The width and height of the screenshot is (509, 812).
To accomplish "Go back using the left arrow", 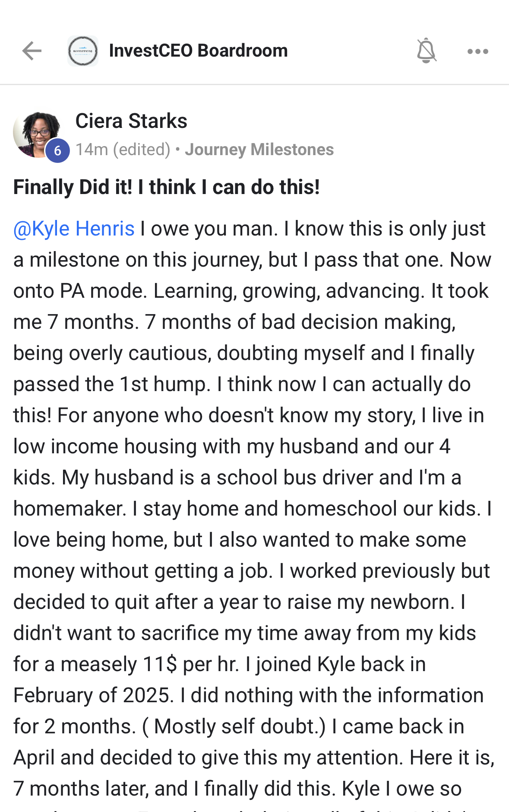I will click(32, 51).
